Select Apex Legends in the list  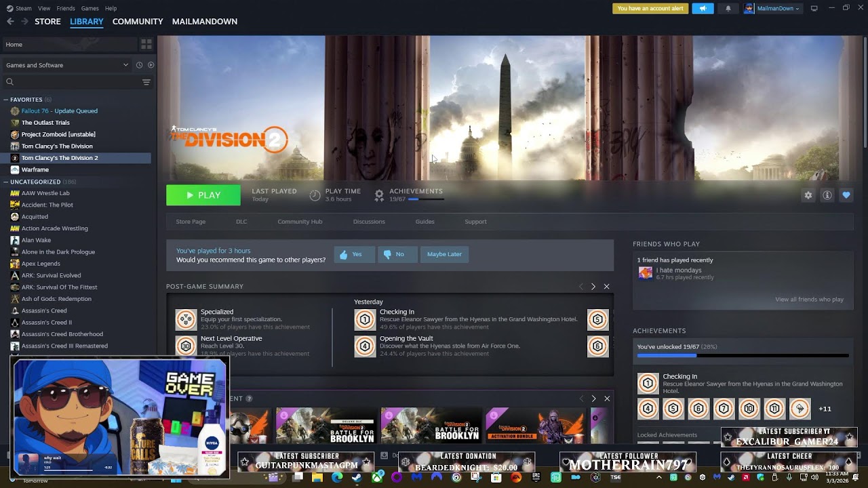click(41, 264)
